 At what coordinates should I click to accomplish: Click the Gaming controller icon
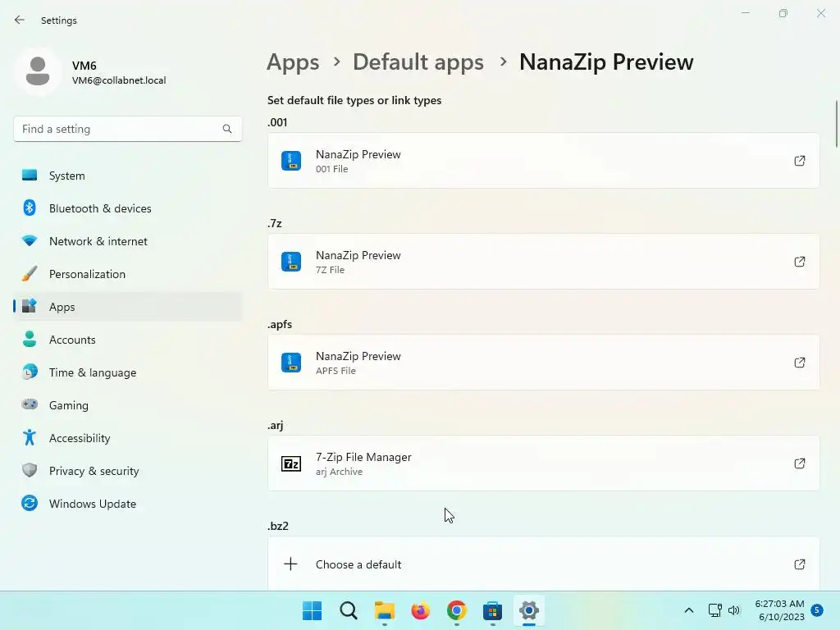click(30, 404)
